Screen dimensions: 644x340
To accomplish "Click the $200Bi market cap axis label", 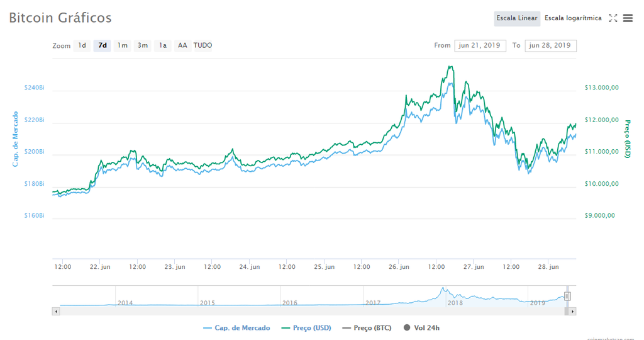I will click(34, 152).
